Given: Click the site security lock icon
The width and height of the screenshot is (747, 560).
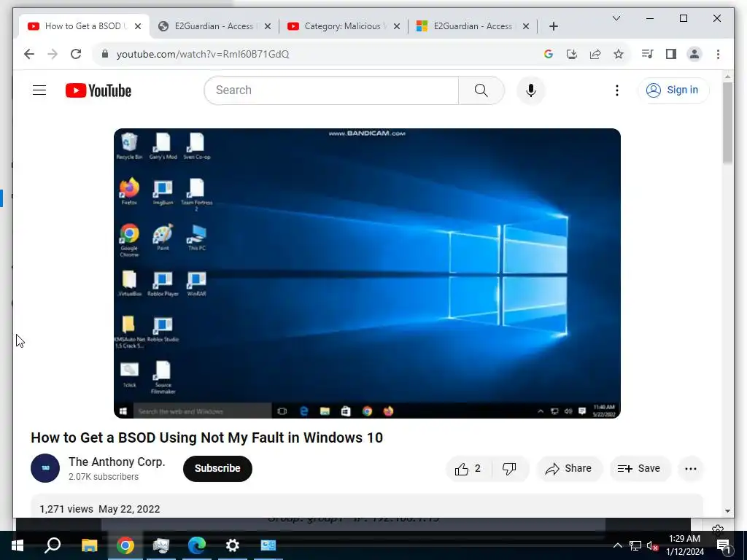Looking at the screenshot, I should (x=105, y=54).
